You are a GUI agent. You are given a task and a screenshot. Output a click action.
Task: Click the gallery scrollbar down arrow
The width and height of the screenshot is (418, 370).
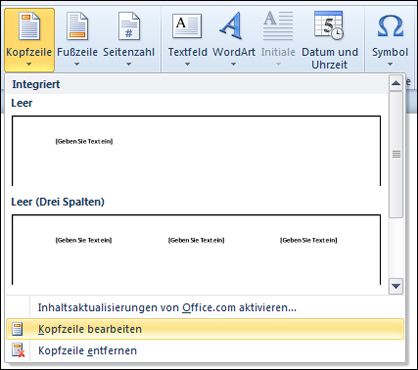pos(396,286)
